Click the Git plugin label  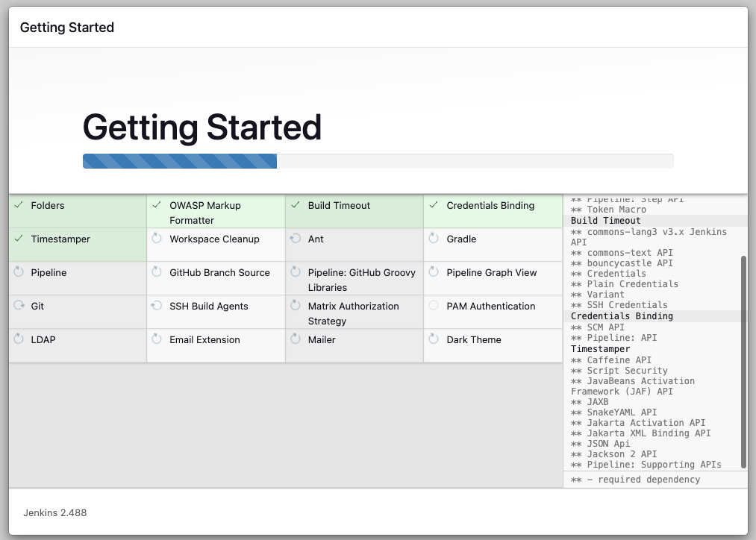pyautogui.click(x=37, y=306)
